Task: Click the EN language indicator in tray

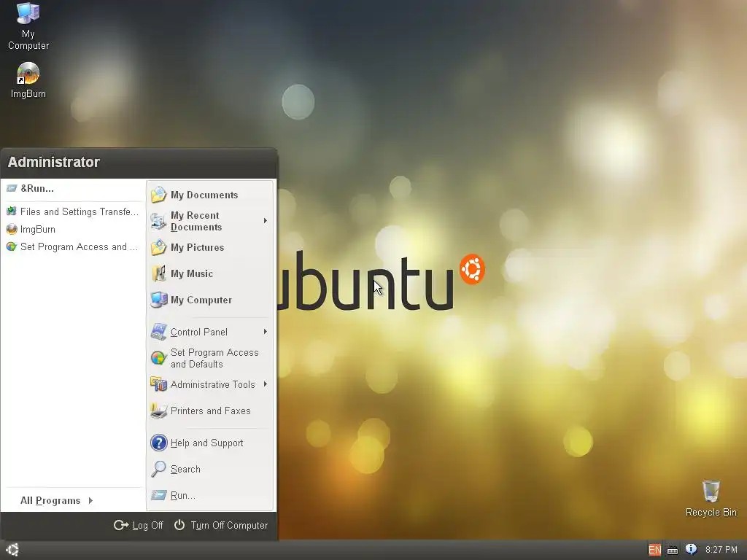Action: (654, 550)
